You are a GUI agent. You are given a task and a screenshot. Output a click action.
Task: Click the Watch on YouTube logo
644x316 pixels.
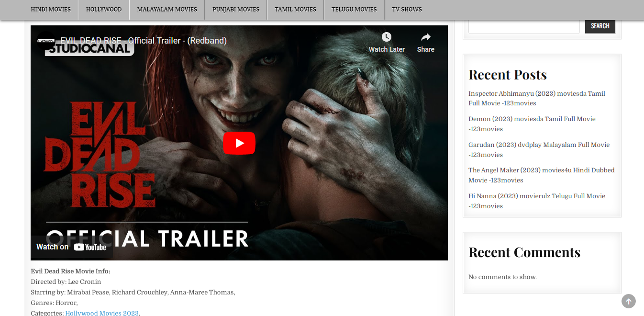tap(90, 247)
